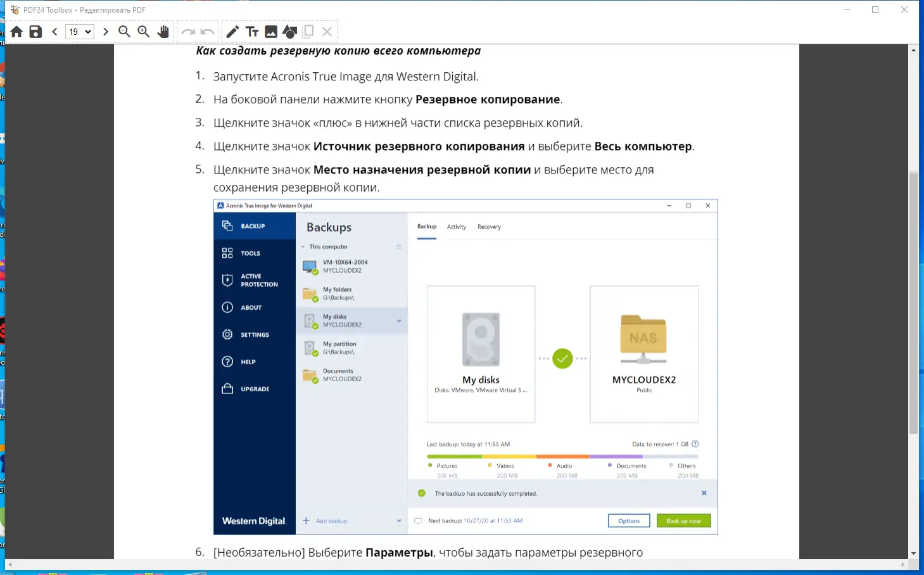Screen dimensions: 924x575
Task: Close the backup successfully completed message
Action: [704, 493]
